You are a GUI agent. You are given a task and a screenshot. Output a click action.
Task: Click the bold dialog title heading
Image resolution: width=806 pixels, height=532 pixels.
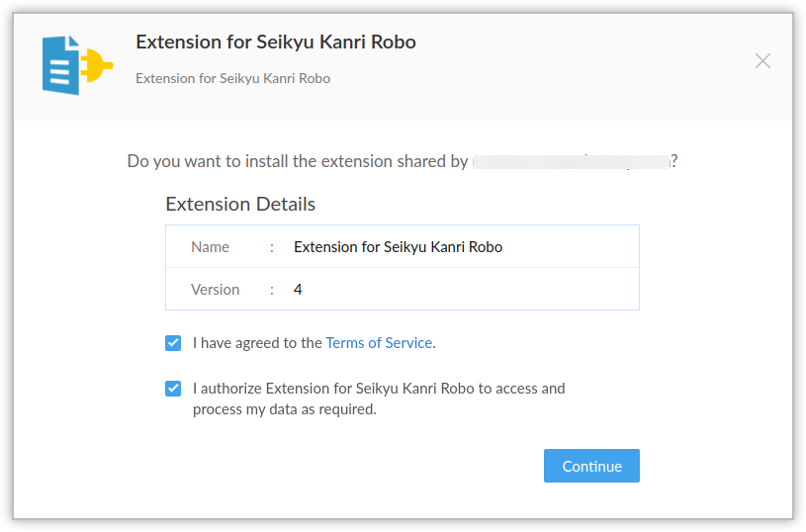pos(275,43)
